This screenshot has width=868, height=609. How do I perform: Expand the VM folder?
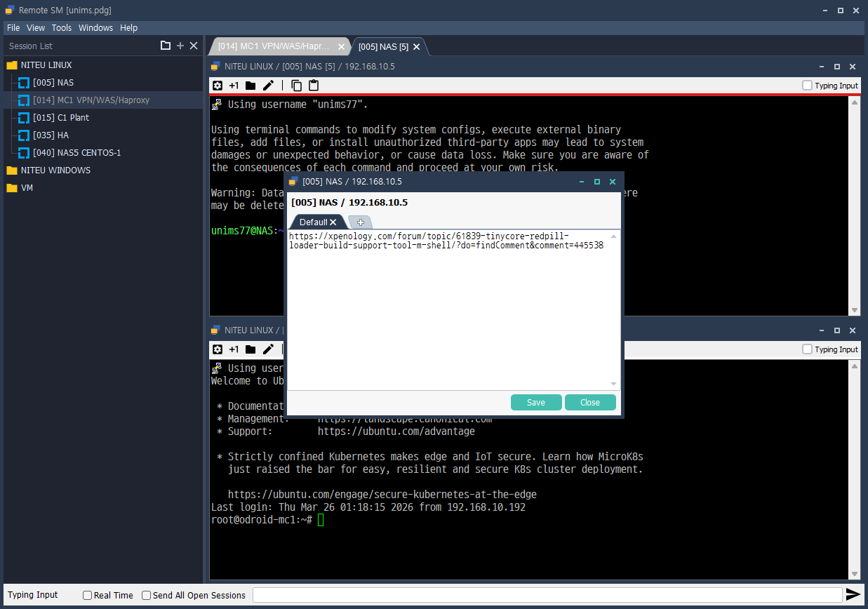point(12,188)
